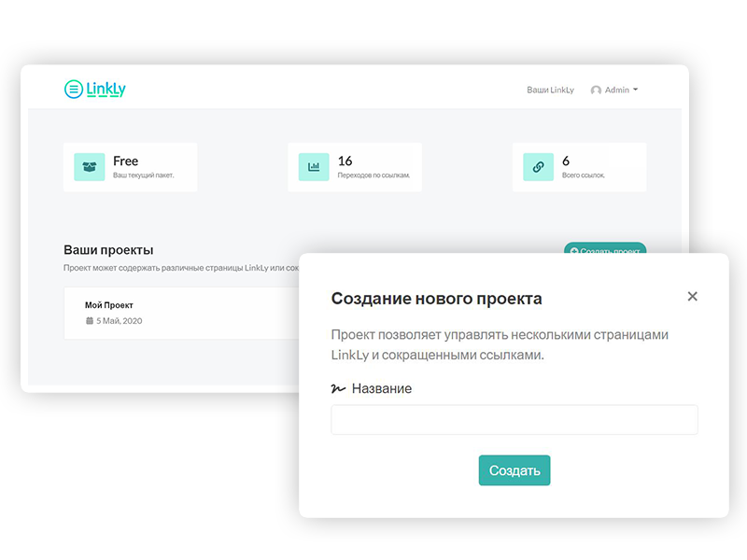Focus the project name input field
The image size is (747, 560).
514,420
